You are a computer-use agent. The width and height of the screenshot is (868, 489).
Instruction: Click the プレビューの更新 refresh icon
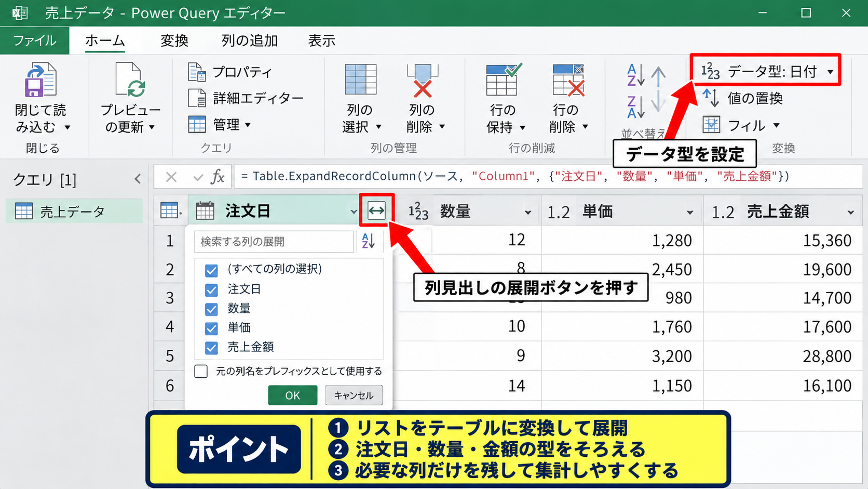coord(130,80)
